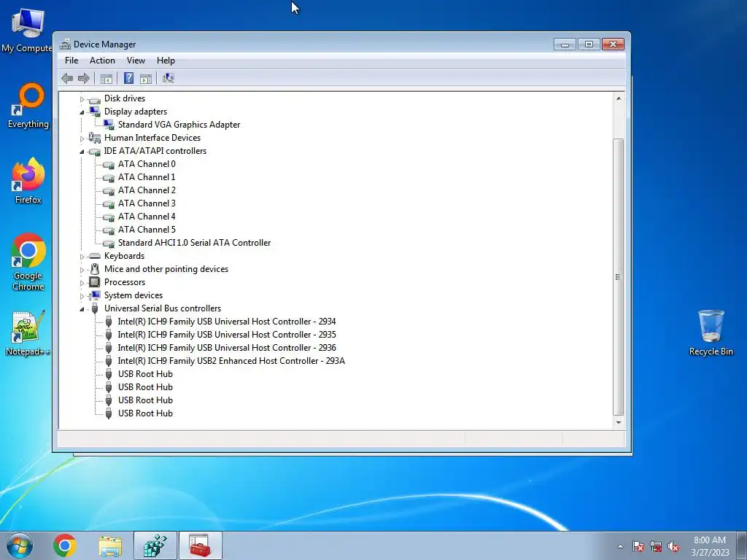Click the Keyboards category icon
The width and height of the screenshot is (747, 560).
pos(95,256)
